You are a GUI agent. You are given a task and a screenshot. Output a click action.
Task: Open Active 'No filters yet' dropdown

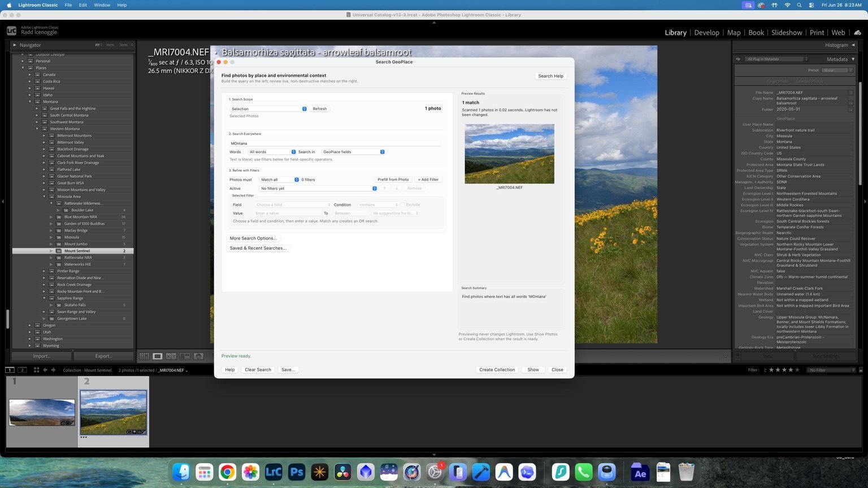[x=318, y=189]
